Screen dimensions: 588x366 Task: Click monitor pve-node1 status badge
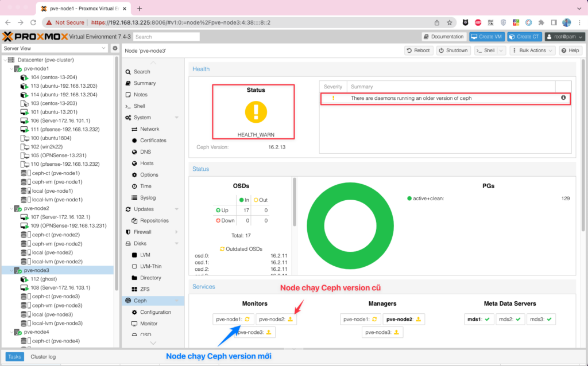[x=233, y=319]
